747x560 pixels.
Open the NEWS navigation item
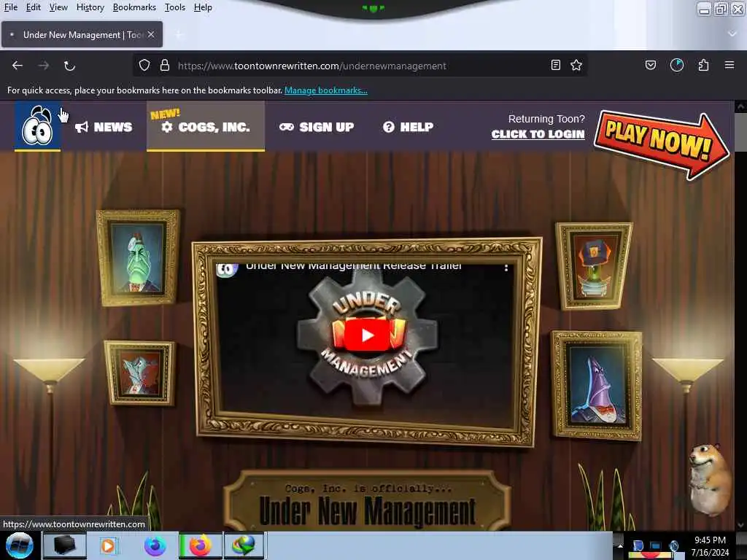click(x=104, y=127)
